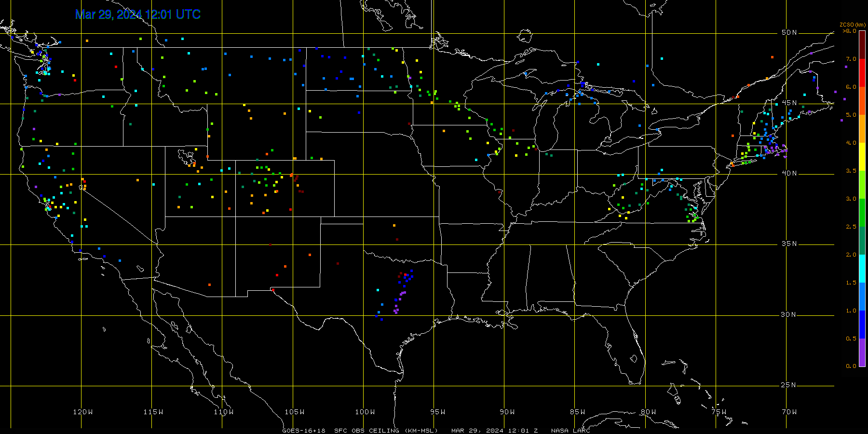The height and width of the screenshot is (434, 868).
Task: Click the 90W longitude label
Action: (507, 412)
